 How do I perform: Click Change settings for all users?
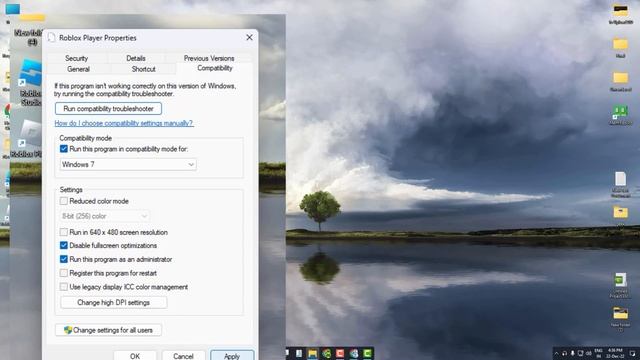(108, 330)
